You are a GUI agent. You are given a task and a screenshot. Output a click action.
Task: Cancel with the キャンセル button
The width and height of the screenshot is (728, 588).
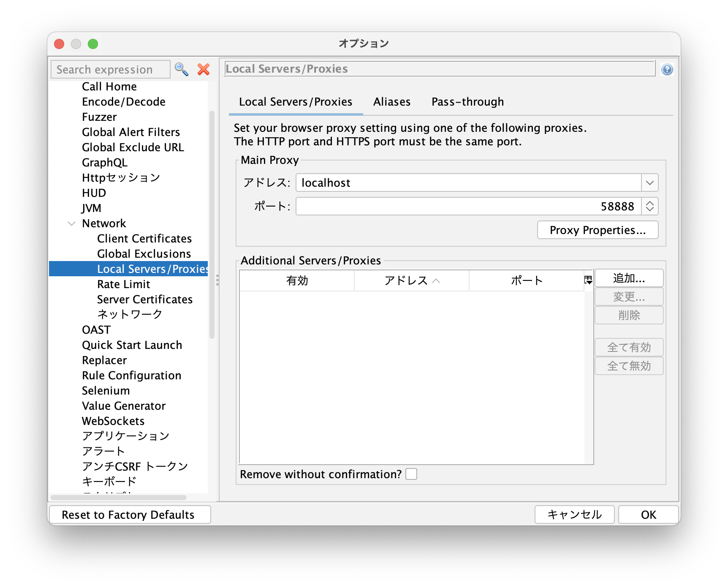574,514
